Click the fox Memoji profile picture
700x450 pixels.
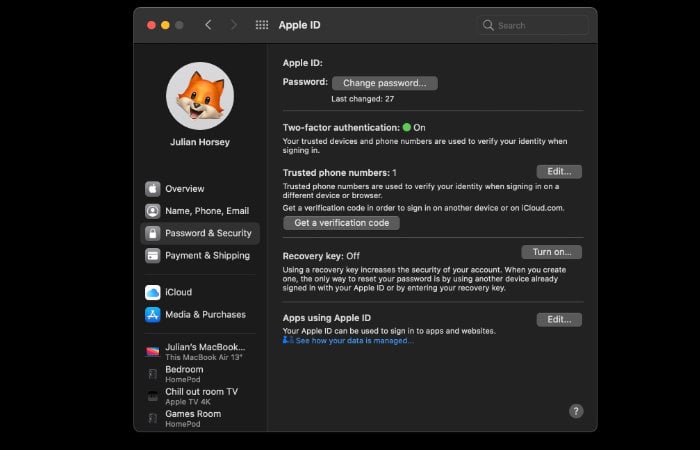pyautogui.click(x=200, y=96)
